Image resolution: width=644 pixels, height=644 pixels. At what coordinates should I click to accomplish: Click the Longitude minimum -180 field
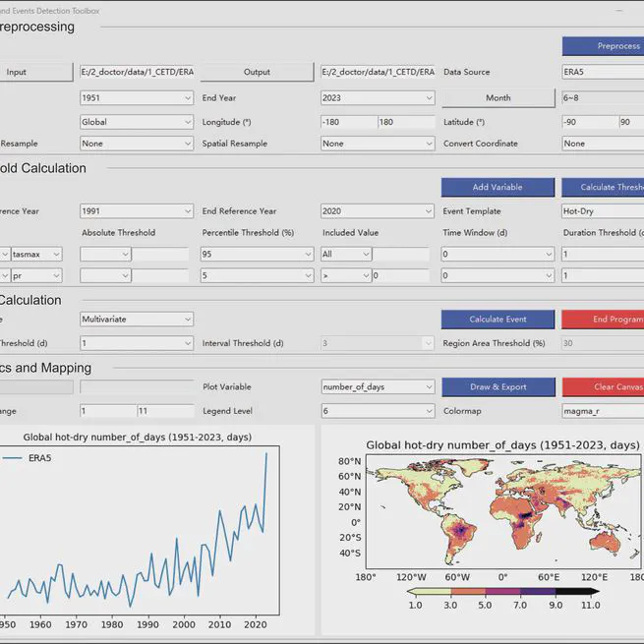[348, 122]
